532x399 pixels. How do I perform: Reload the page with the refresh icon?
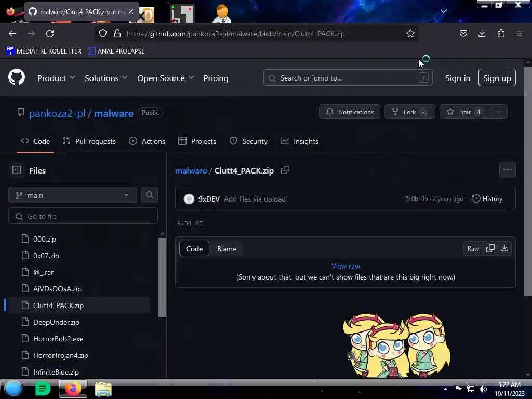pyautogui.click(x=50, y=34)
